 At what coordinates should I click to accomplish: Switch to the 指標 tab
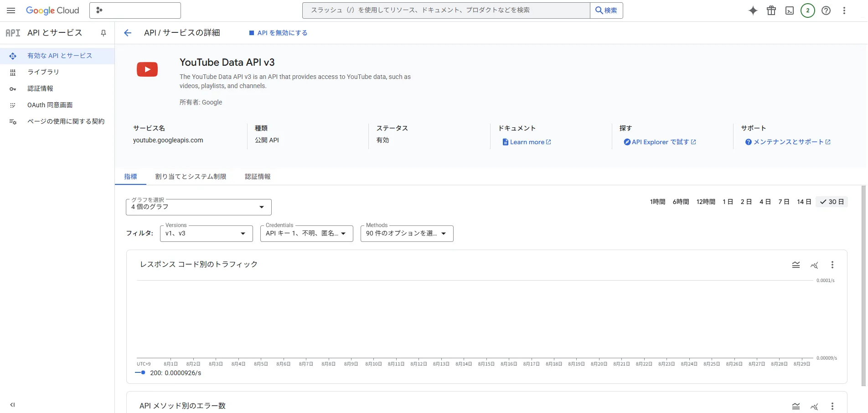(130, 177)
